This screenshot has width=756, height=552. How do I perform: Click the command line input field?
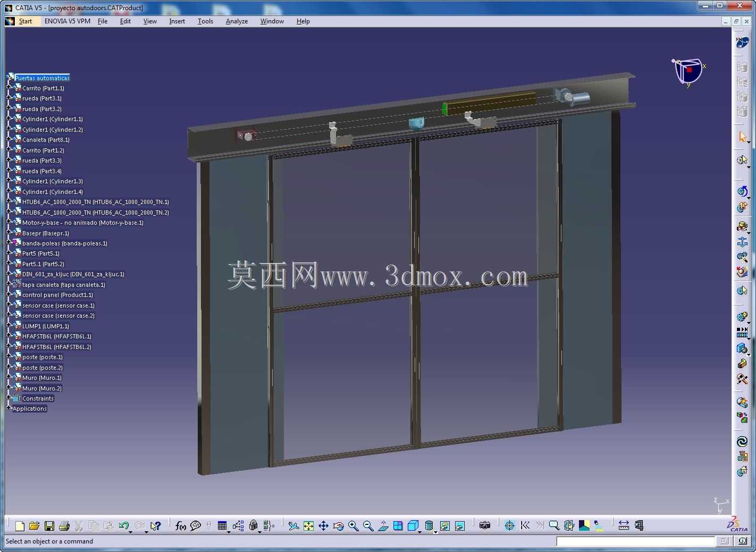tap(635, 541)
